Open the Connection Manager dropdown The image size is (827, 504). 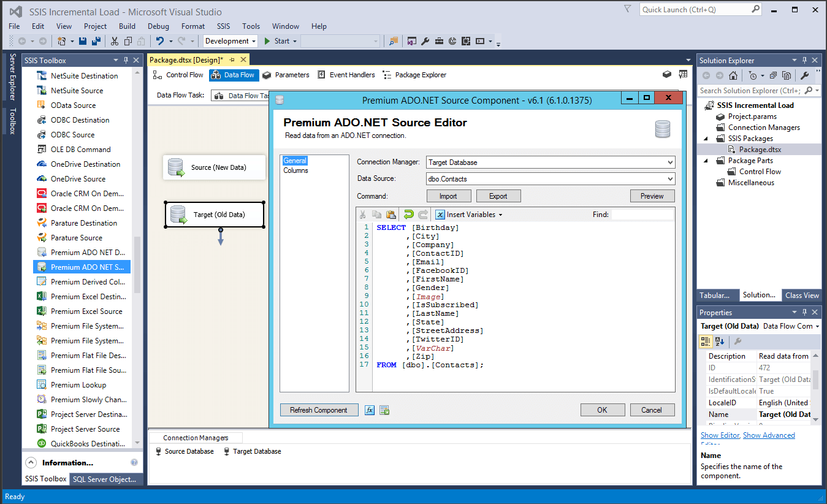coord(669,162)
